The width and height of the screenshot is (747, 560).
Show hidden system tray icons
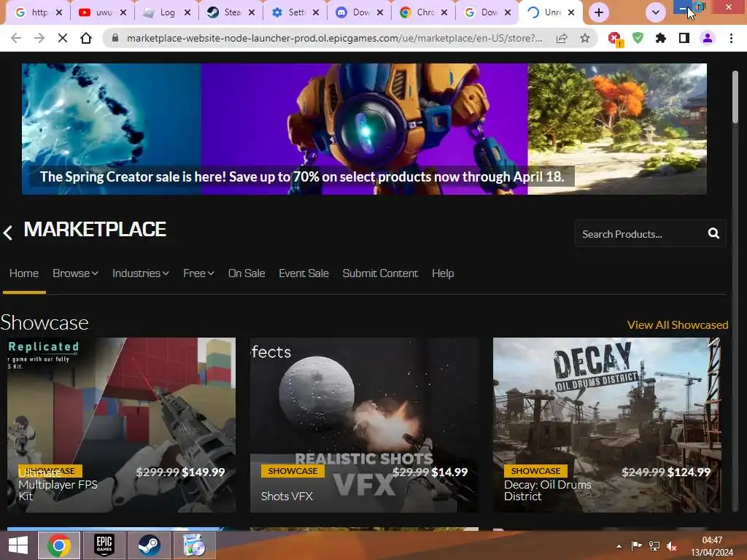point(619,546)
